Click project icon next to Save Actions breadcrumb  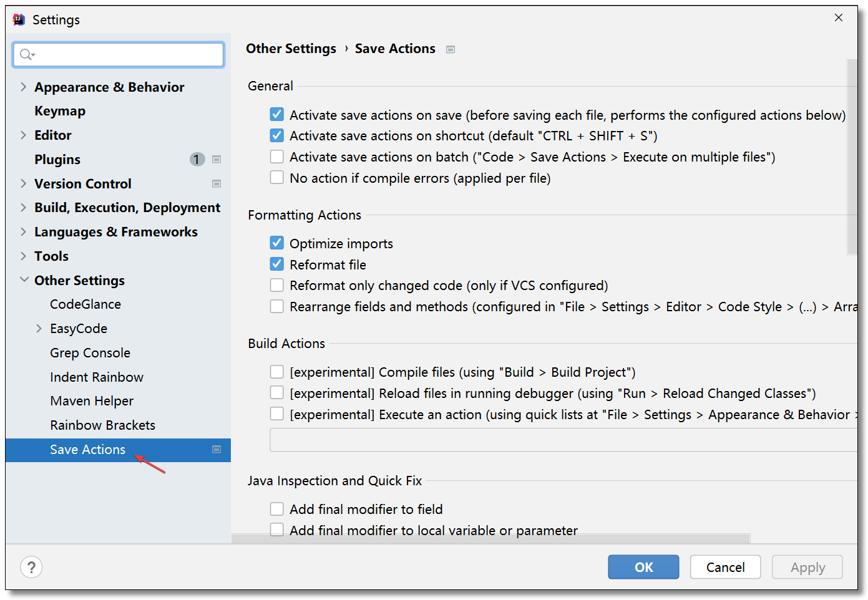click(x=451, y=49)
